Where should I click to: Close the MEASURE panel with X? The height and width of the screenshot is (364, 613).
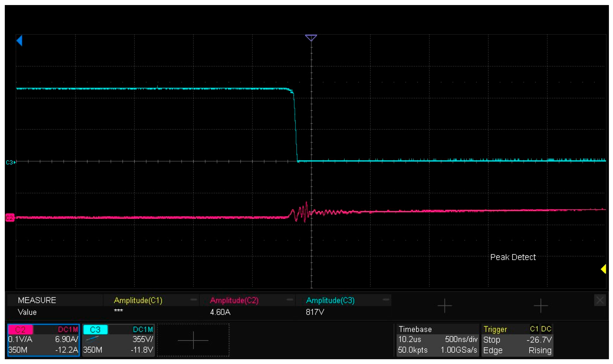600,300
